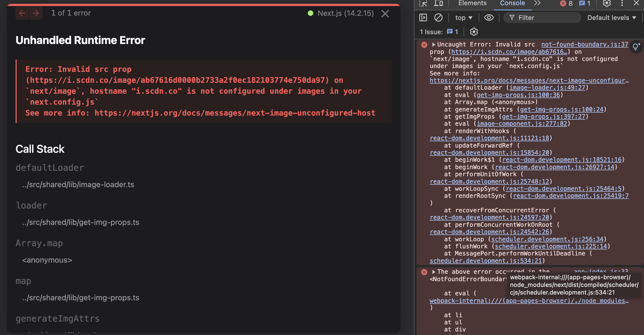Open the Default levels dropdown
Screen dimensions: 644x335
tap(611, 18)
